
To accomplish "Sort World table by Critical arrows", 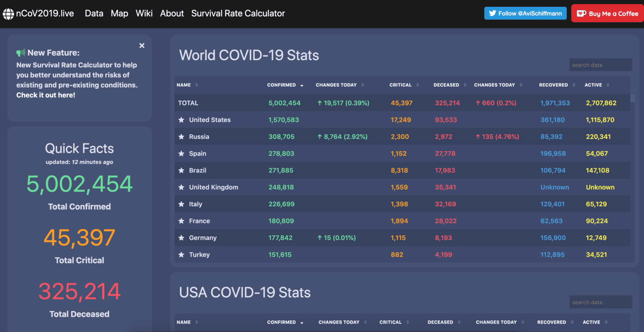I will [x=417, y=85].
